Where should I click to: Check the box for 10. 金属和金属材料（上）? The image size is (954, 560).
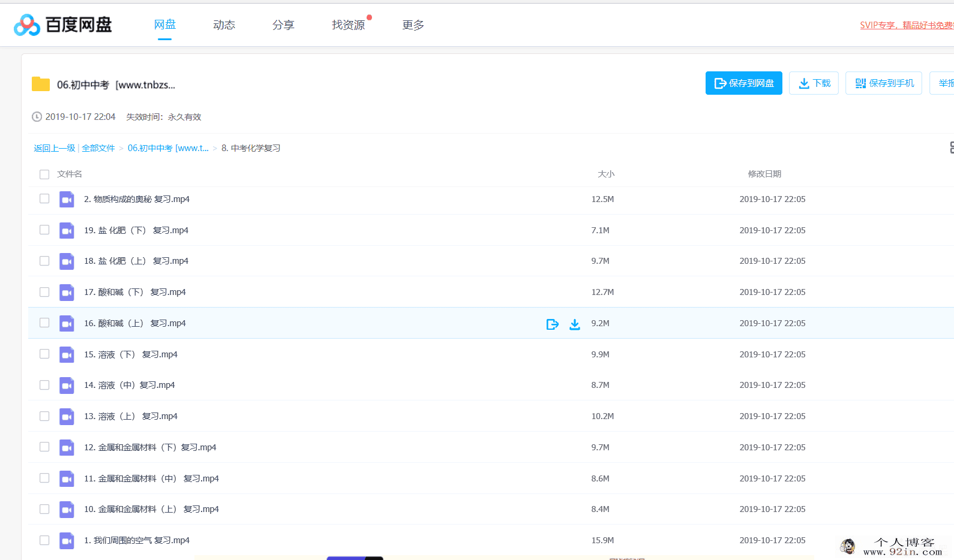point(44,509)
